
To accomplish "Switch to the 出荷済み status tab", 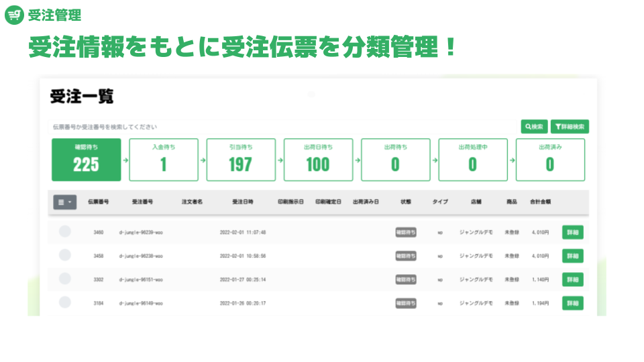I will (550, 160).
